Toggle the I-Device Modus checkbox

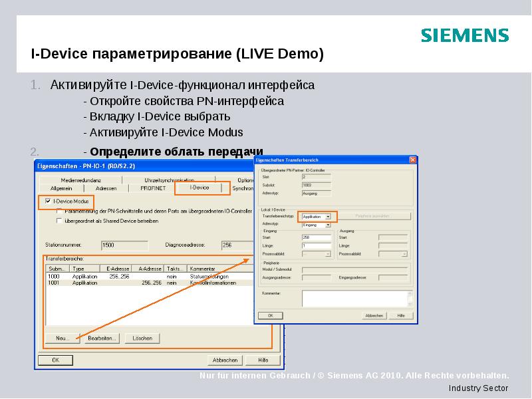click(47, 201)
